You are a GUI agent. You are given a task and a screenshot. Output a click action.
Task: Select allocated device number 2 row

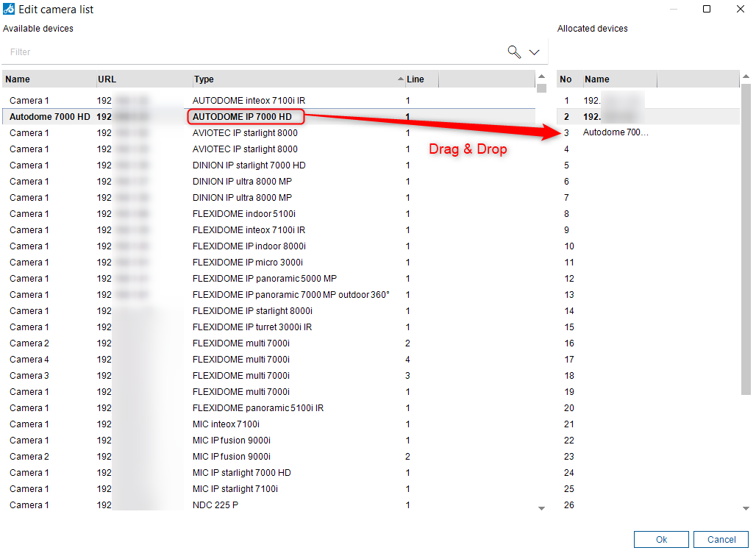click(x=648, y=117)
